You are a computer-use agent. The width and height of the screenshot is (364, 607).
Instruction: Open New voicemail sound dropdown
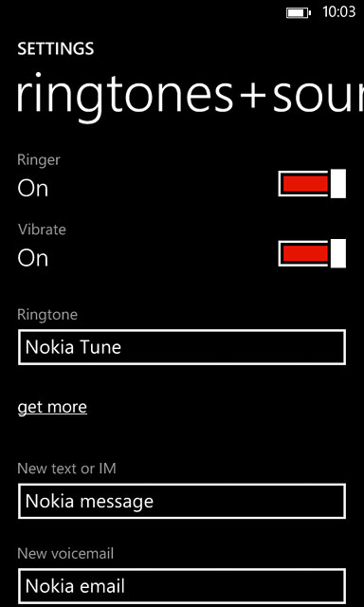(182, 586)
